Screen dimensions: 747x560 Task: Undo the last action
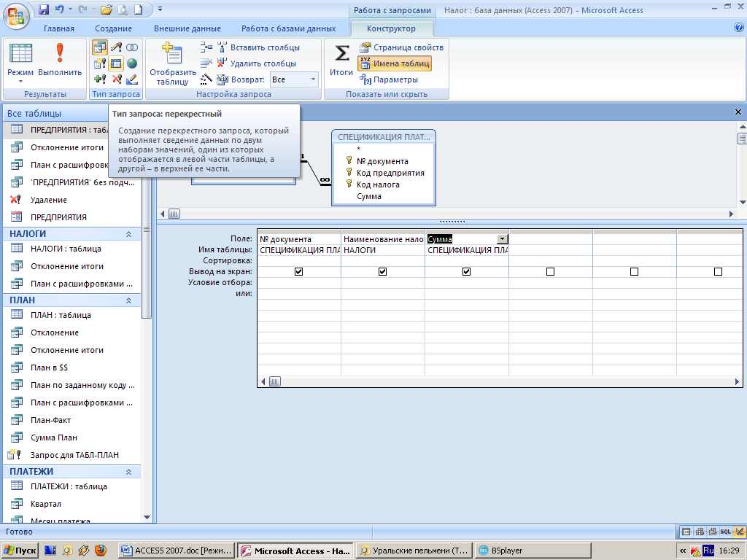click(59, 9)
